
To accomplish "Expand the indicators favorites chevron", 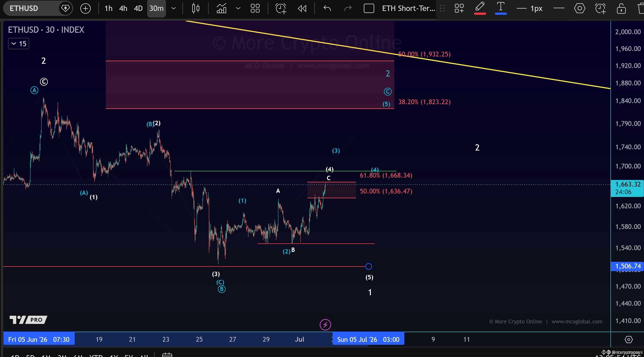I will (238, 9).
